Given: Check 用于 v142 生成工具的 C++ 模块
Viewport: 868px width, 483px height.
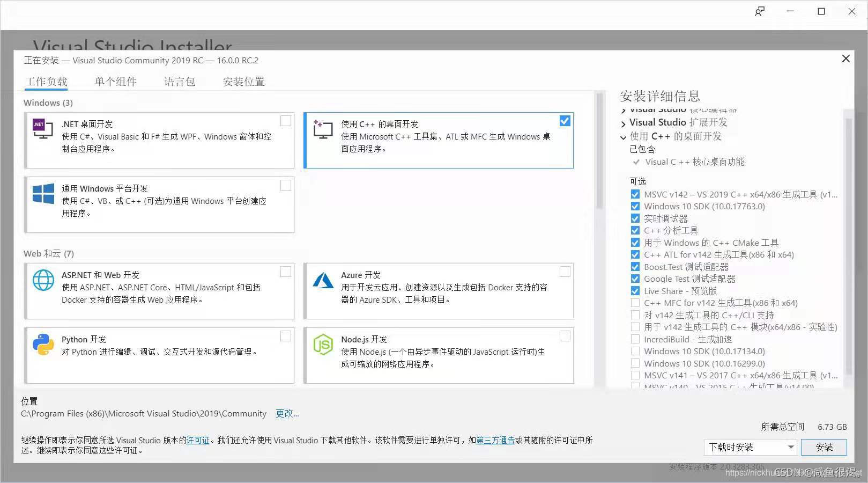Looking at the screenshot, I should pos(635,327).
